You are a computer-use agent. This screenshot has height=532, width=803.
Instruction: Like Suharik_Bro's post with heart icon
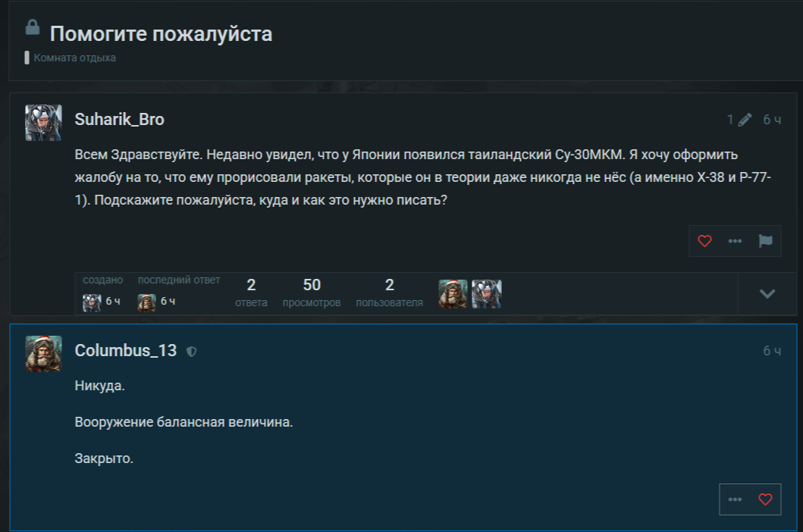pos(704,241)
